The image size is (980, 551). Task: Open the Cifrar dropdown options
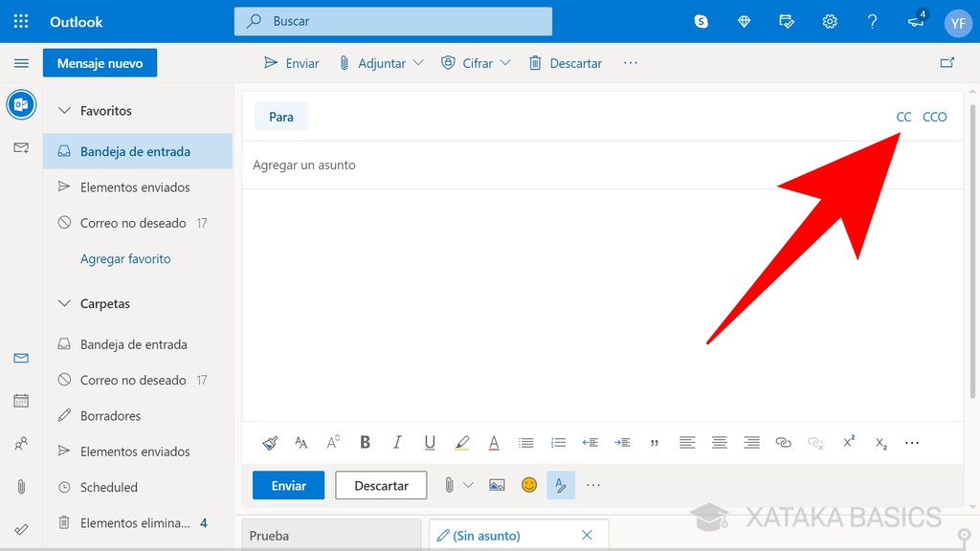[x=505, y=63]
